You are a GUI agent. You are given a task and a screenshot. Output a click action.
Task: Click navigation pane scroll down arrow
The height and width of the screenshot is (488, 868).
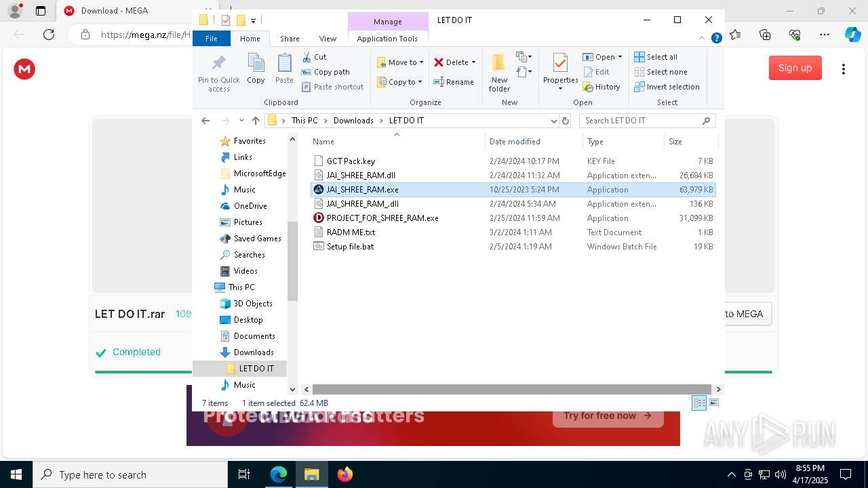292,389
